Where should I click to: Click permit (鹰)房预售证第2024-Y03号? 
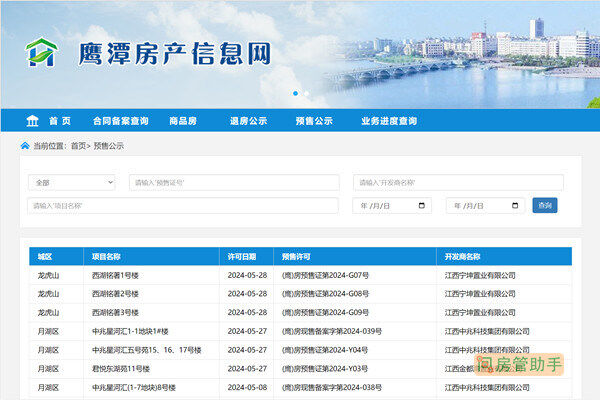[325, 369]
